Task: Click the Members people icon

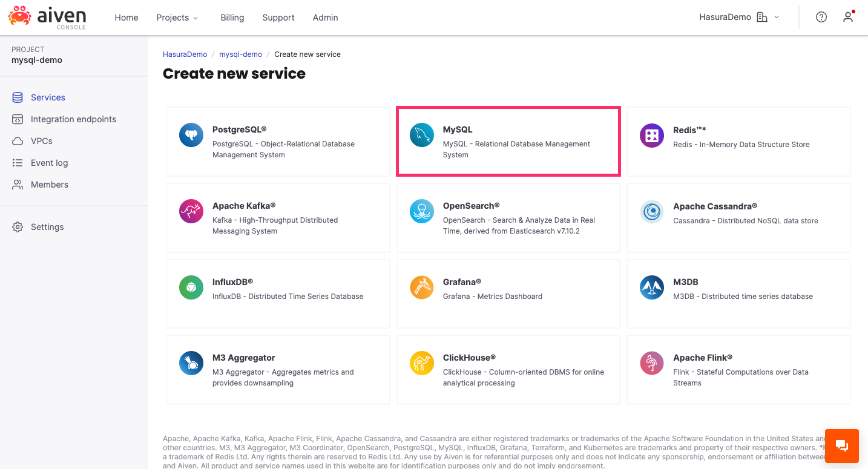Action: pos(18,185)
